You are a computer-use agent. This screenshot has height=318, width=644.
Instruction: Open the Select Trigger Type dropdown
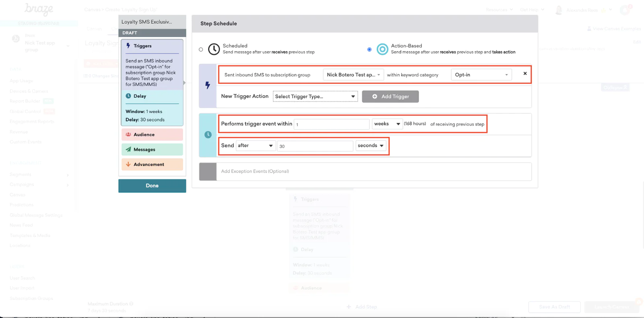coord(315,96)
